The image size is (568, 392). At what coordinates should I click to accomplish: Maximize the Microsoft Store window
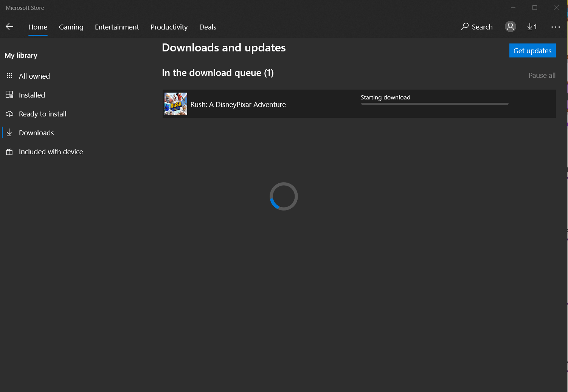[x=535, y=8]
